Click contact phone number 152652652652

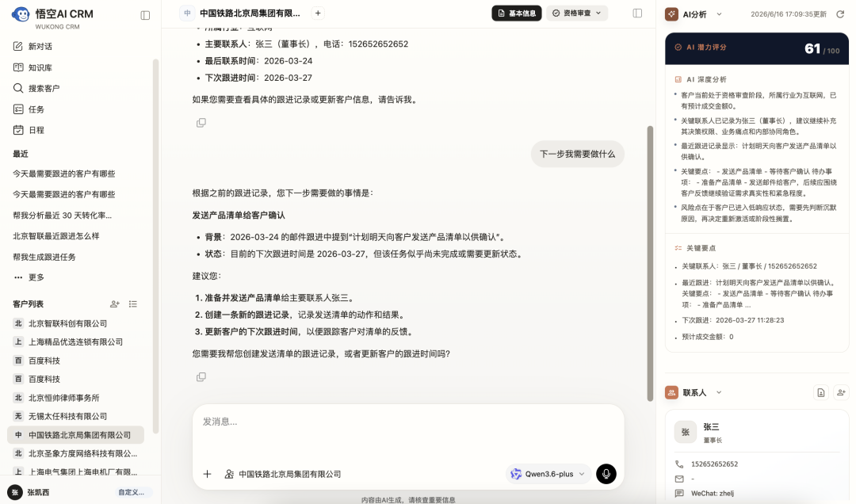[714, 464]
